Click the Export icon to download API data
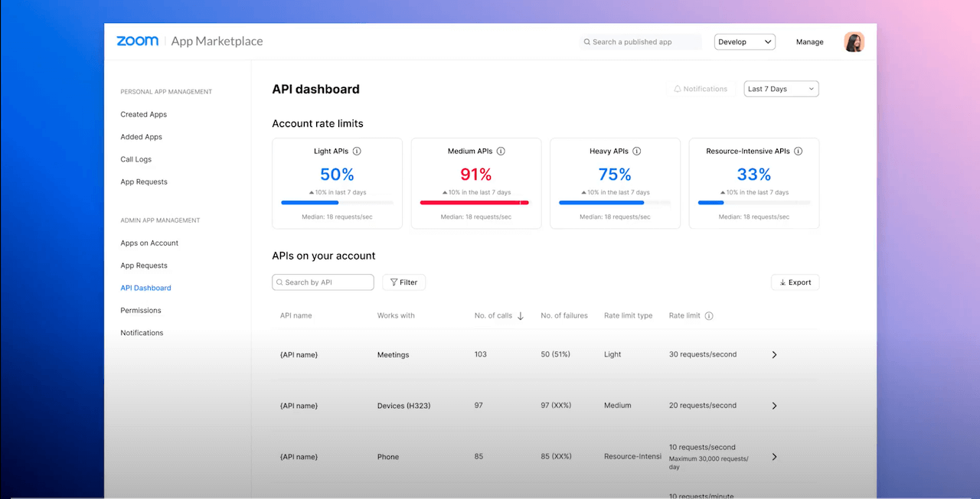 (x=782, y=282)
